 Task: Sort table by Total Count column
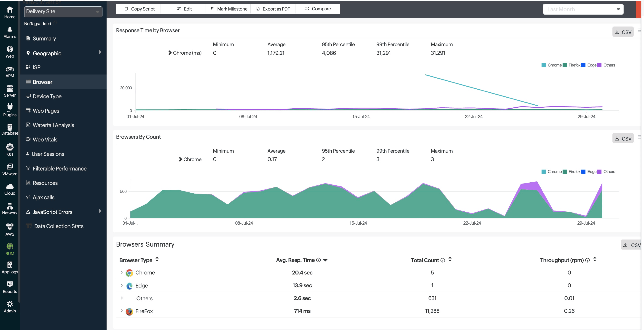(x=450, y=260)
